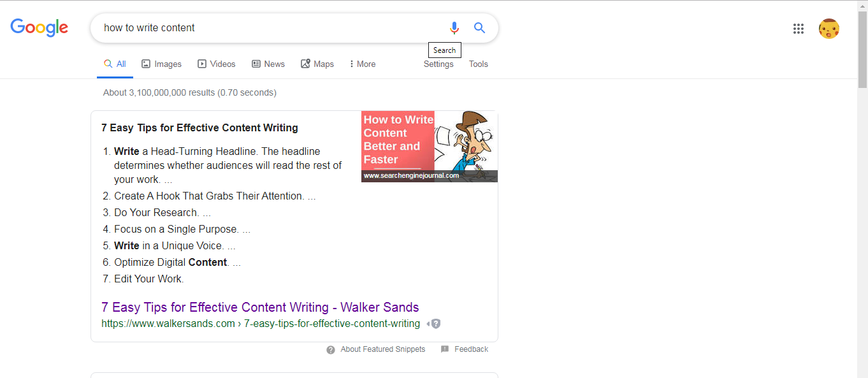
Task: Click the Google logo
Action: coord(40,28)
